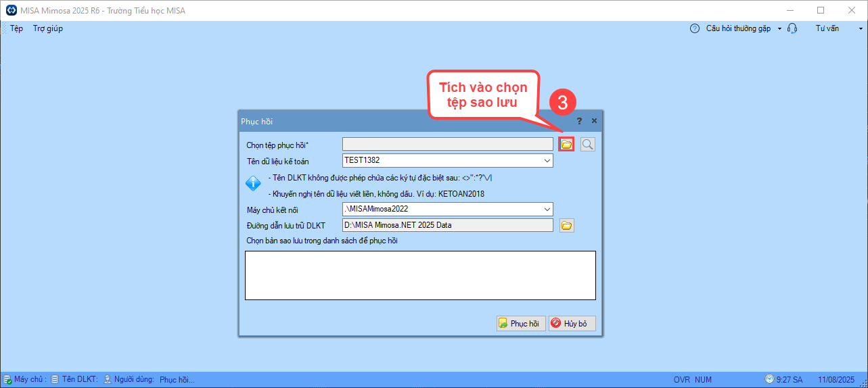Viewport: 868px width, 388px height.
Task: Click the folder icon to choose backup file
Action: pyautogui.click(x=566, y=144)
